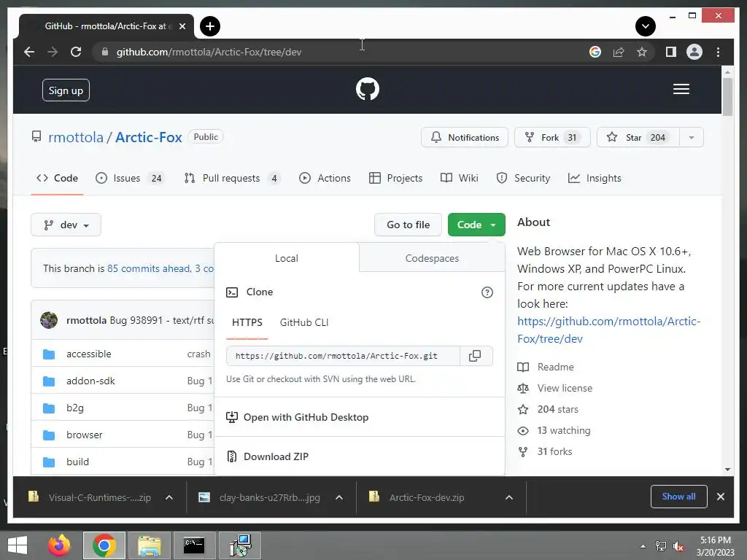Open the Insights tab
747x560 pixels.
point(595,178)
